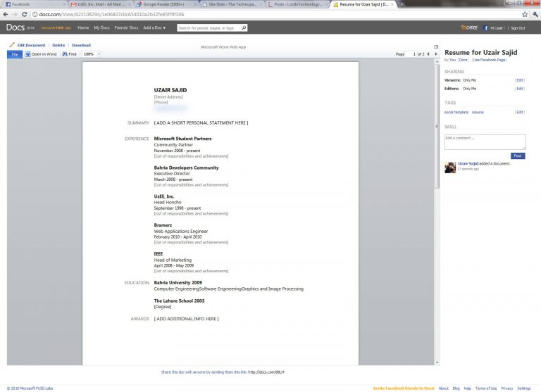Viewport: 541px width, 392px height.
Task: Click the Facebook icon in header
Action: [485, 28]
